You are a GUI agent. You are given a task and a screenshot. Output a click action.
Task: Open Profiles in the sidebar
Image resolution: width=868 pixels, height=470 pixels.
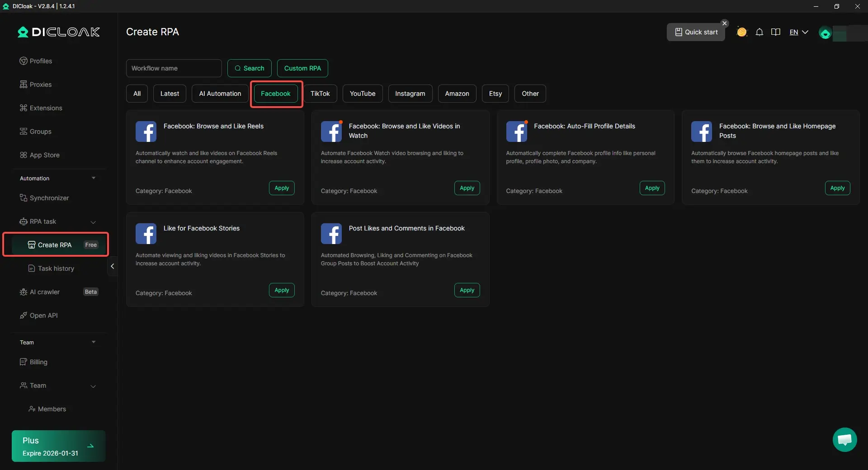[x=41, y=61]
